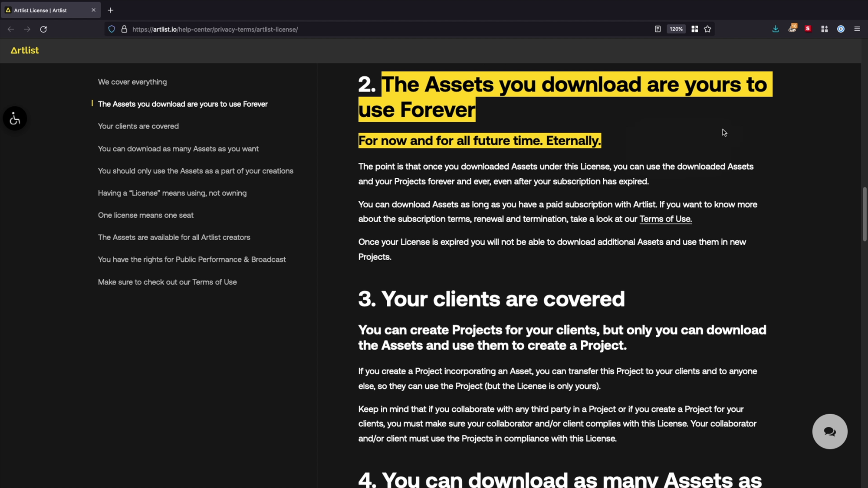The height and width of the screenshot is (488, 868).
Task: Open the browser hamburger menu
Action: 857,29
